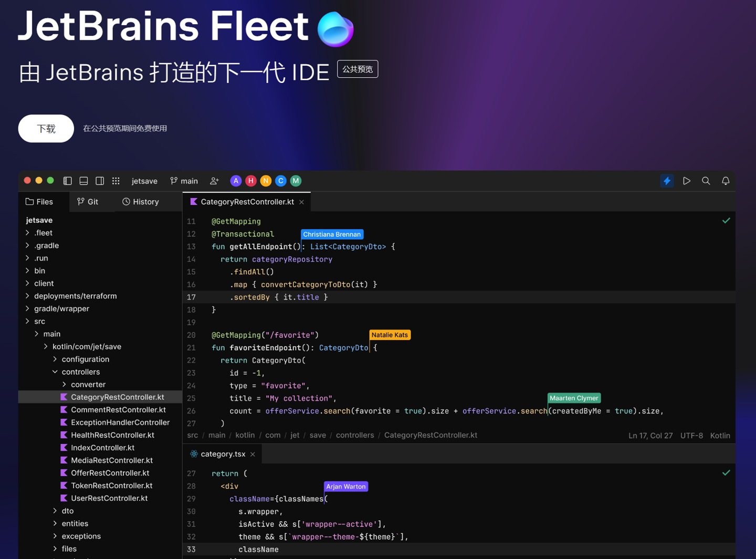The image size is (756, 559).
Task: Click the jetsave workspace name
Action: point(144,181)
